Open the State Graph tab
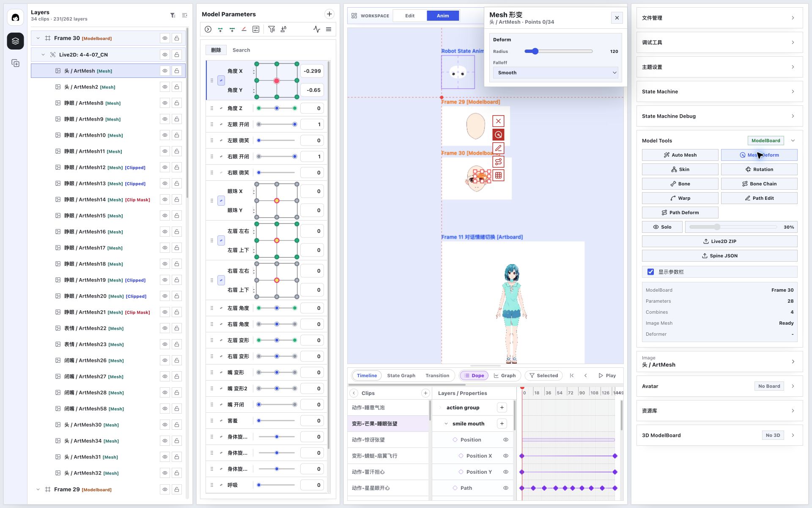Screen dimensions: 812x508 tap(401, 375)
